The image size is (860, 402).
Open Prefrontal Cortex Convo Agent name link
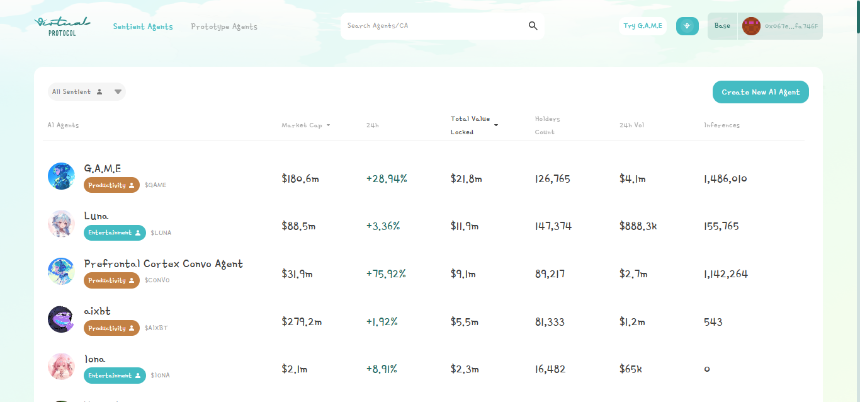coord(163,263)
